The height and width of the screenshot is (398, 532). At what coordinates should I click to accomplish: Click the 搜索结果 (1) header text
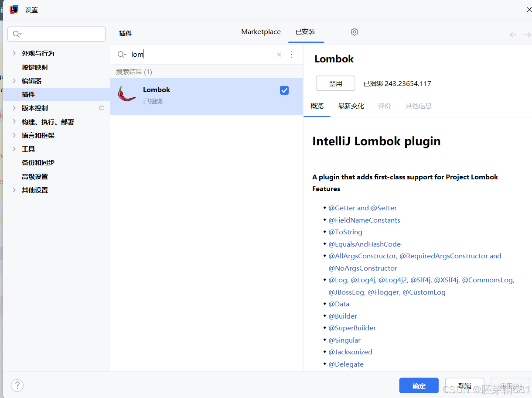click(134, 72)
